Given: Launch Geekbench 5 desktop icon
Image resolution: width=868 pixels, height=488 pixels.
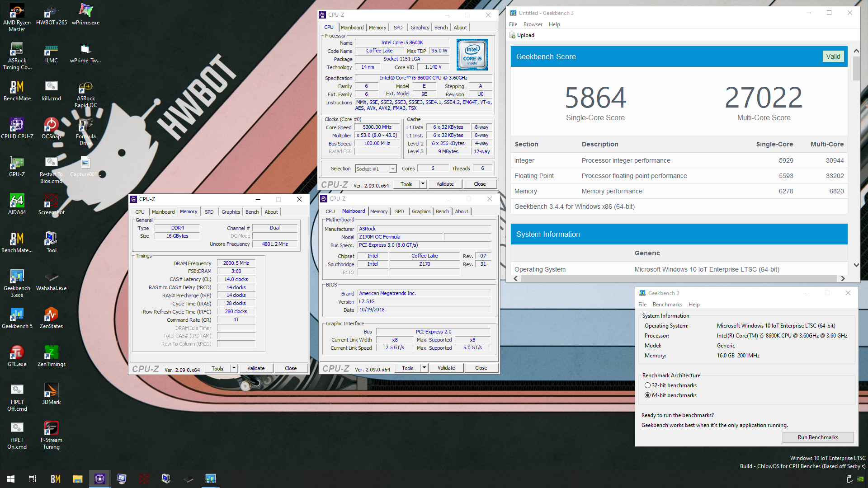Looking at the screenshot, I should click(17, 318).
